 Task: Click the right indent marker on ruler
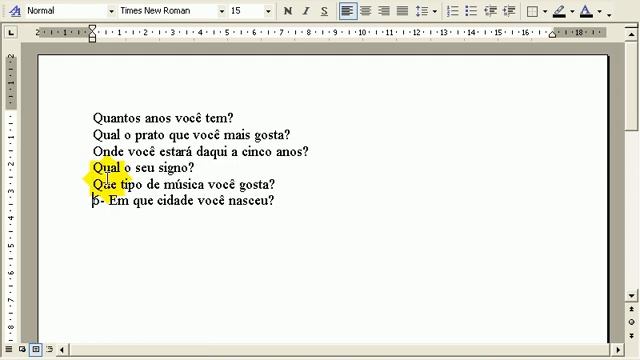point(552,35)
